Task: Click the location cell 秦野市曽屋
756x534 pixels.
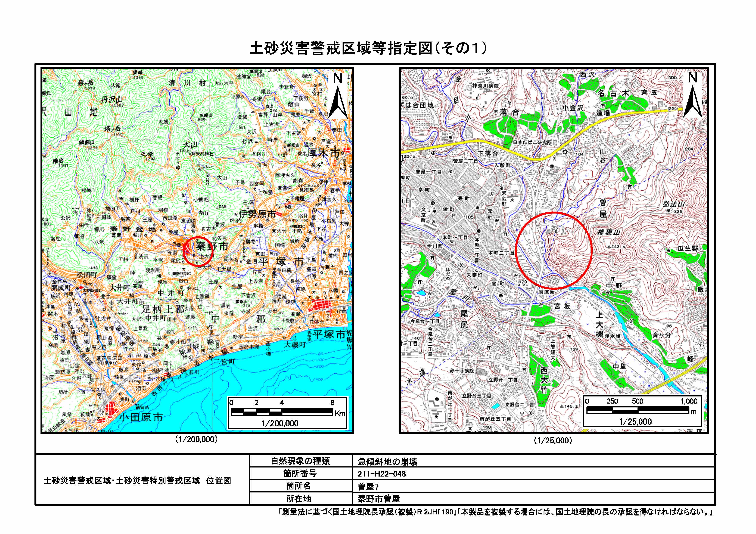Action: [x=379, y=499]
